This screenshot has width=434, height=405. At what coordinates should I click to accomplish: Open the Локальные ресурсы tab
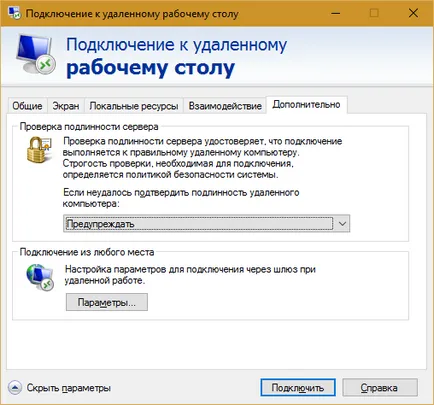[x=134, y=106]
